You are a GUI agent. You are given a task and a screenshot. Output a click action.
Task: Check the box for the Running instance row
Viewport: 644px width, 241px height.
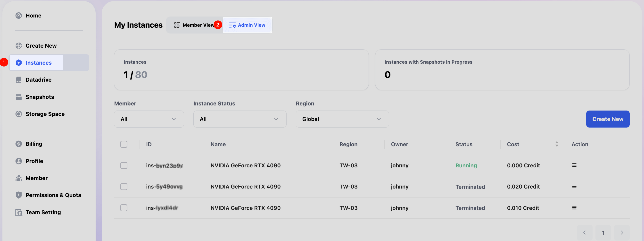(124, 165)
